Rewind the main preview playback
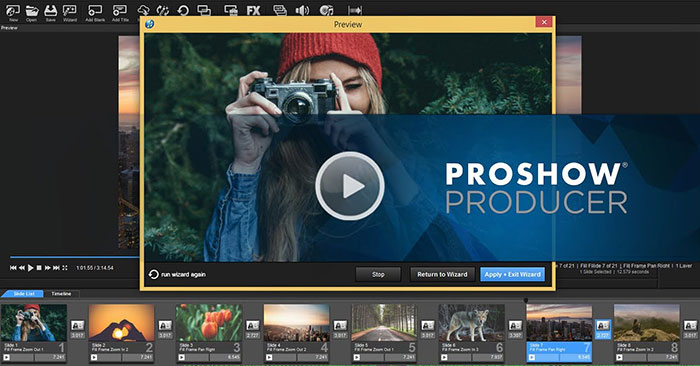 [x=22, y=268]
